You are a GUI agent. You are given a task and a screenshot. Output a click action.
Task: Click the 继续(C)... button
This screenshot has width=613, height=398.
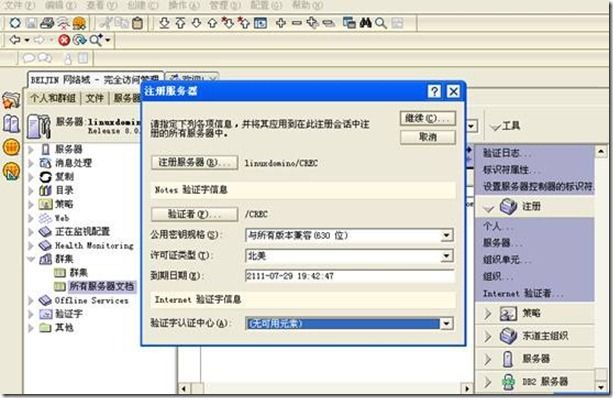click(428, 118)
